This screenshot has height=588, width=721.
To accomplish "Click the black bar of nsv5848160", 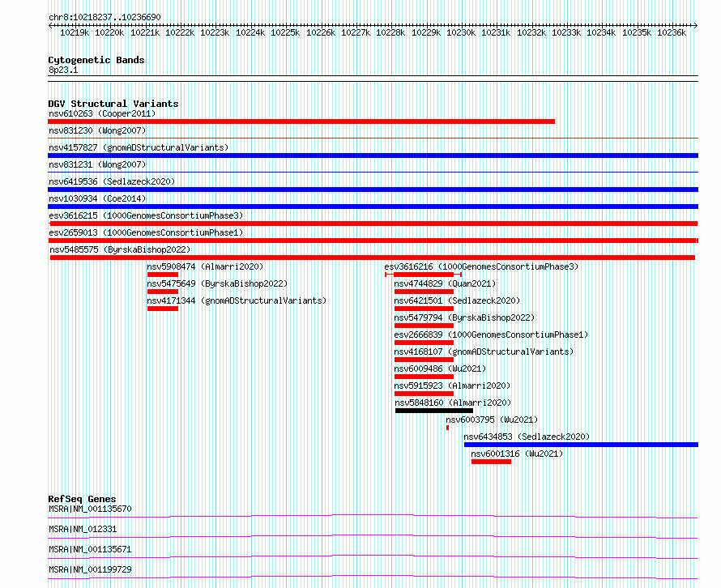I will pos(434,411).
